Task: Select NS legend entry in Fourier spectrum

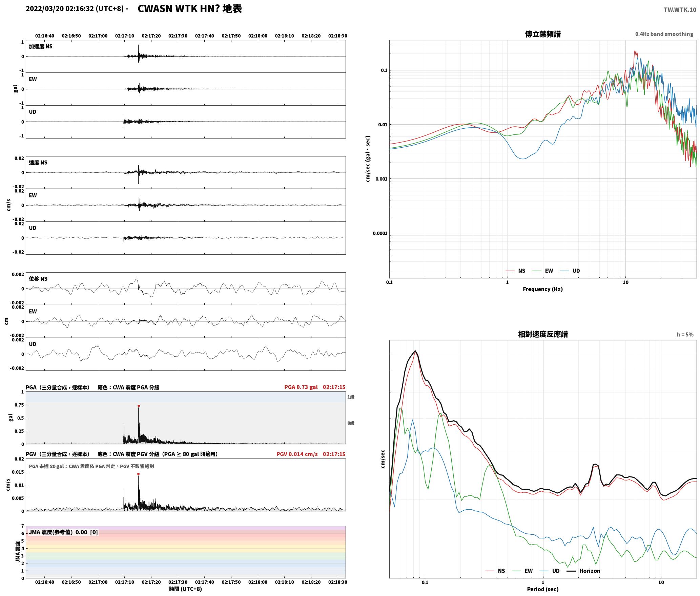Action: (515, 271)
